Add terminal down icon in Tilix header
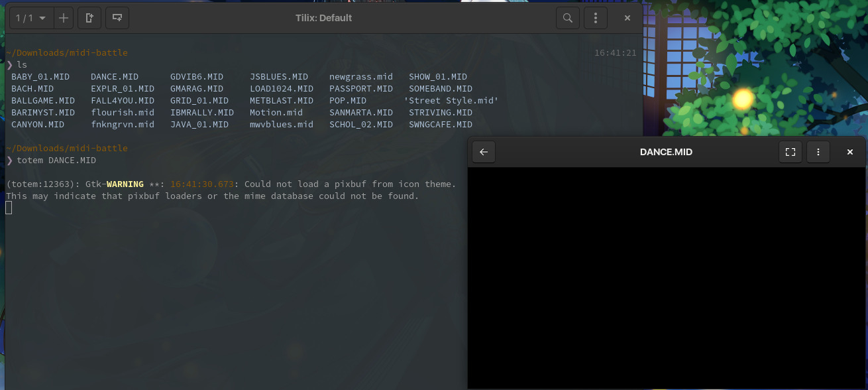The height and width of the screenshot is (390, 868). [x=117, y=18]
